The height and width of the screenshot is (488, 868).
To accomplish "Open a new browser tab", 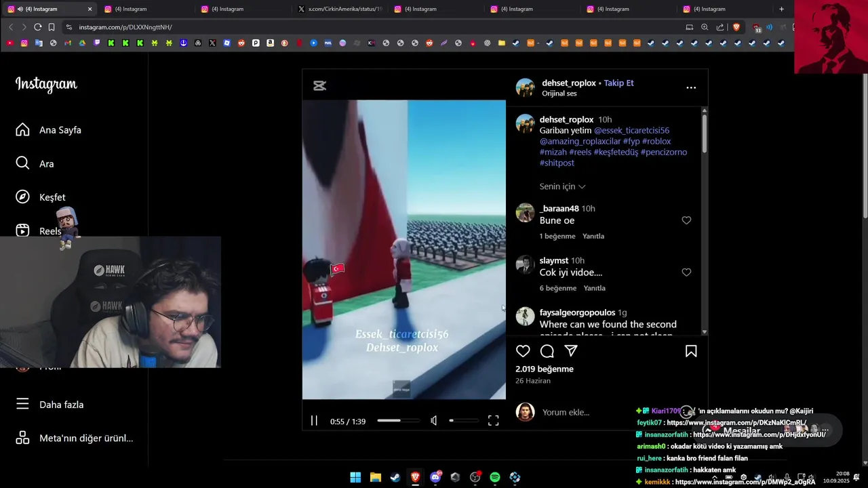I will coord(781,9).
